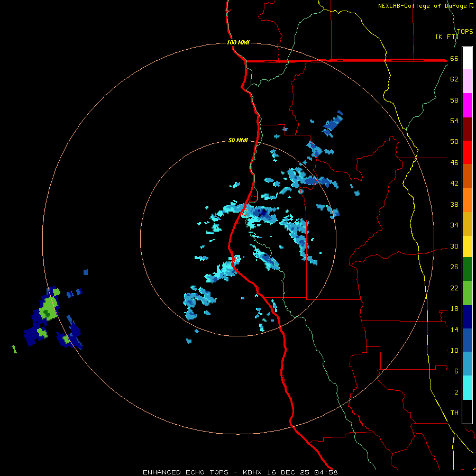Click the 30 legend value
This screenshot has width=476, height=476.
click(x=454, y=246)
